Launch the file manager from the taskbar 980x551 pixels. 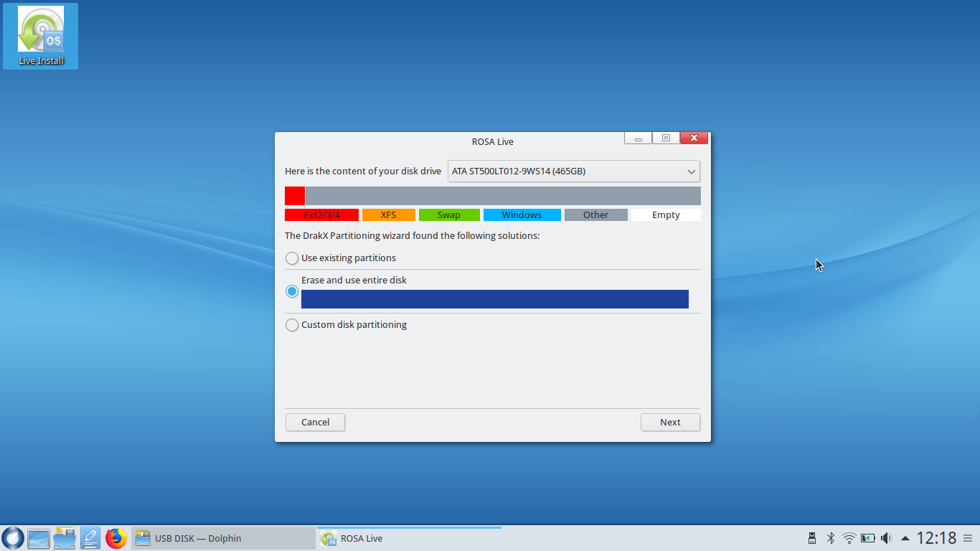(65, 538)
